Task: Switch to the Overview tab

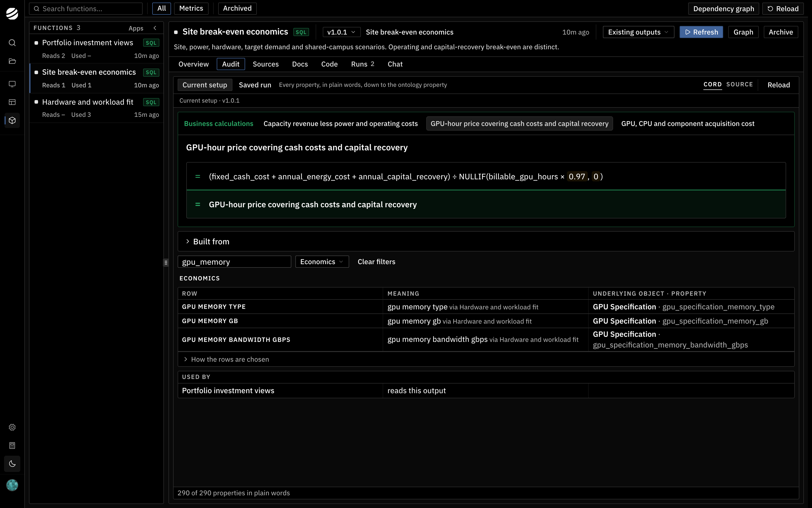Action: (x=194, y=64)
